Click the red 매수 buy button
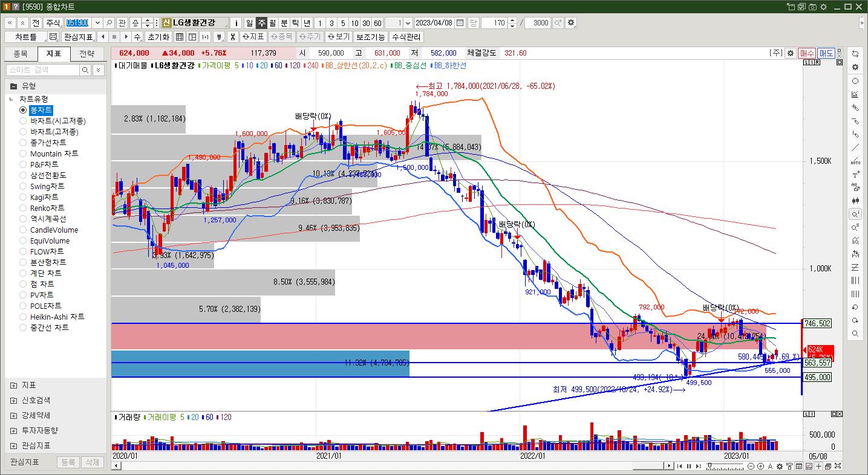This screenshot has height=475, width=868. tap(807, 53)
